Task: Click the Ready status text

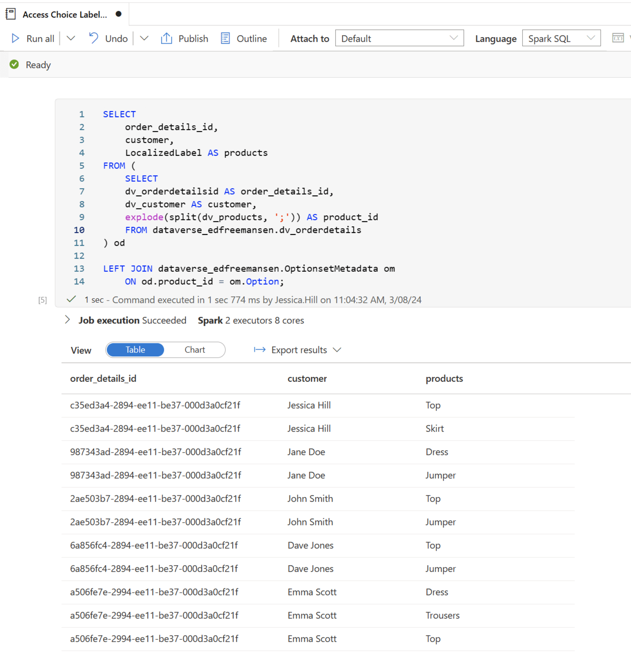Action: [x=38, y=65]
